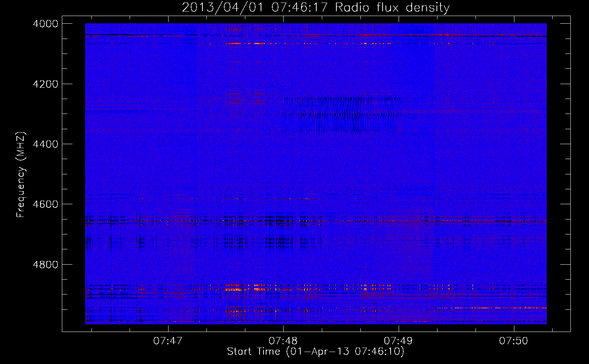Screen dimensions: 589x364
Task: Click the "Frequency (MHZ)" y-axis label
Action: tap(21, 175)
